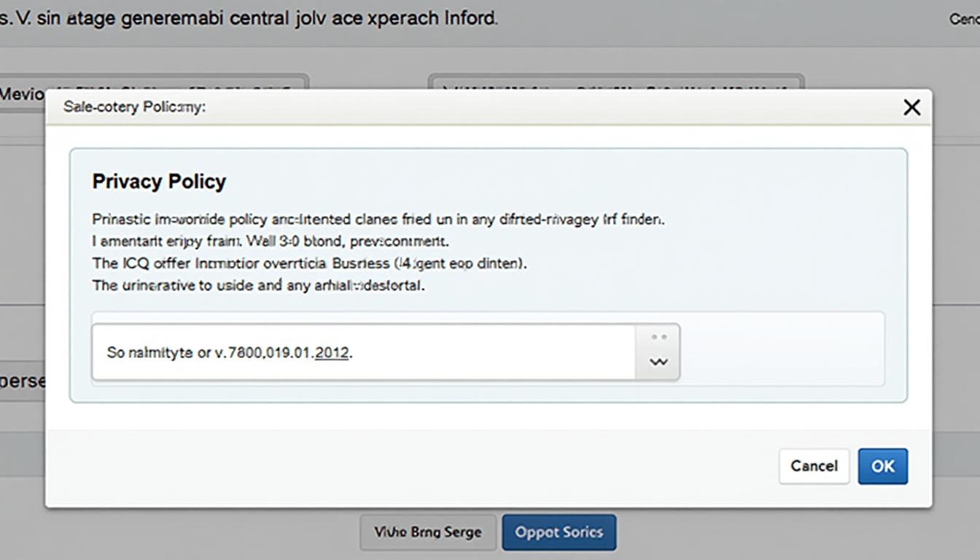
Task: Close the Sale-cotery Policamy dialog via the X
Action: click(911, 107)
